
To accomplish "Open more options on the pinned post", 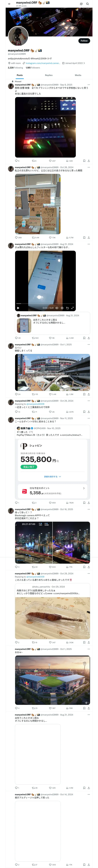I will click(89, 85).
